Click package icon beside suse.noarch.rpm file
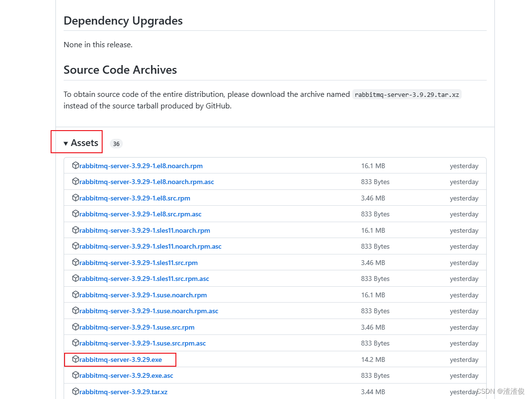This screenshot has height=399, width=532. (75, 294)
